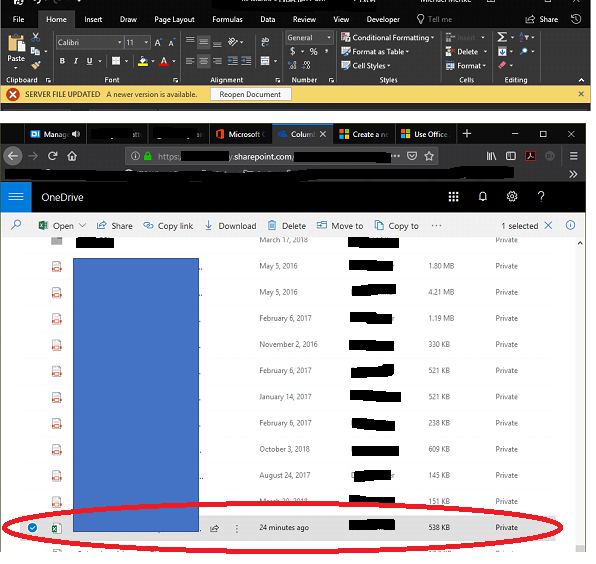Viewport: 596px width, 564px height.
Task: Click the sharepoint.com address bar
Action: [281, 156]
